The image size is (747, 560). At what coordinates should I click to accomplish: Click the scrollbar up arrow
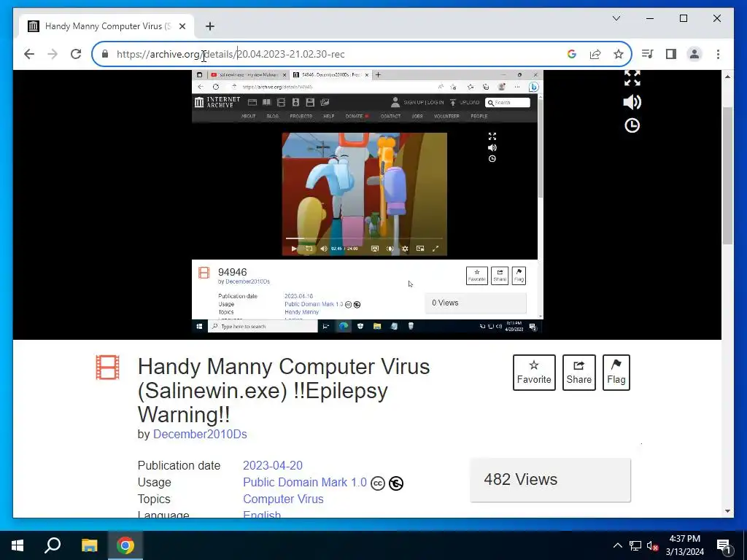pos(727,76)
